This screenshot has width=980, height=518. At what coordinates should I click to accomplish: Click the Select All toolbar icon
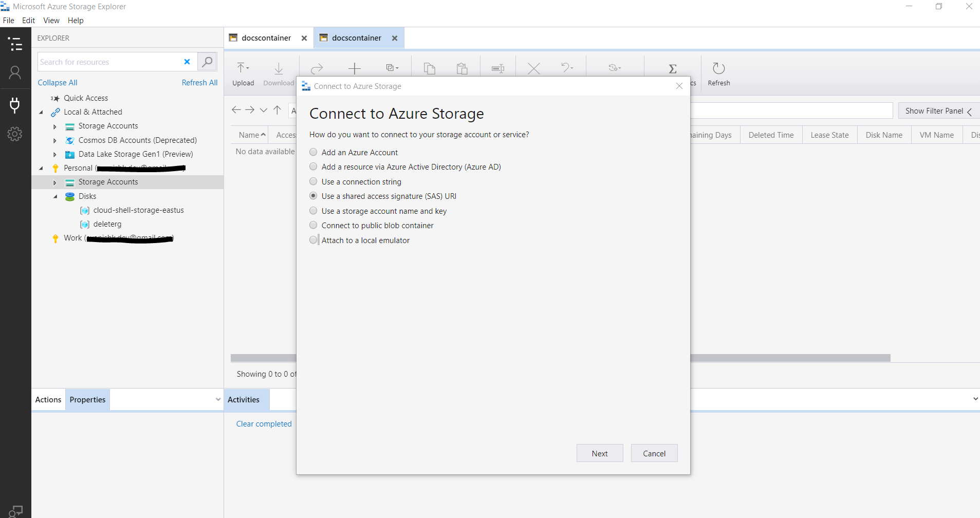pyautogui.click(x=392, y=68)
